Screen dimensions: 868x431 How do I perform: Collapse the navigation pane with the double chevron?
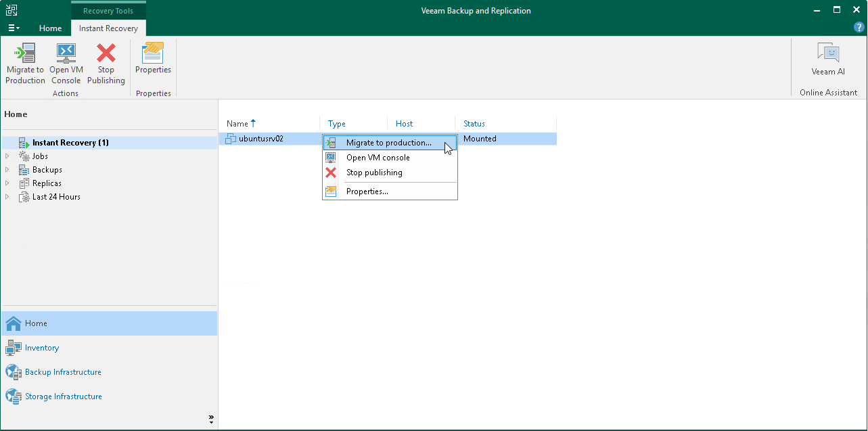[211, 418]
